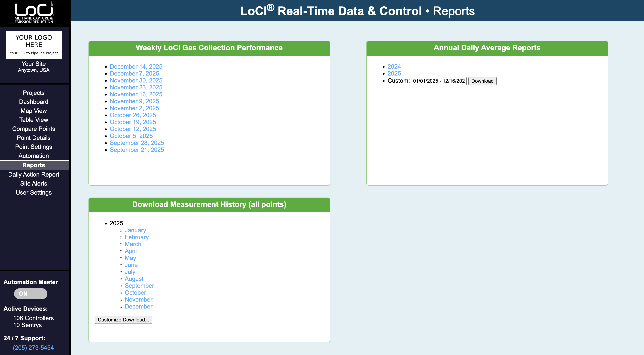Screen dimensions: 644x355
Task: Open the December 14, 2025 weekly report
Action: click(136, 67)
